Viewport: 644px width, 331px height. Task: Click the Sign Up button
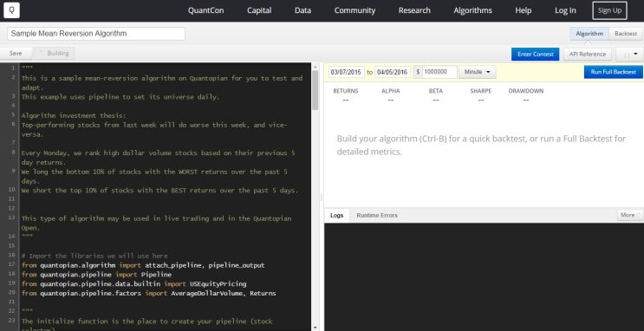tap(609, 10)
